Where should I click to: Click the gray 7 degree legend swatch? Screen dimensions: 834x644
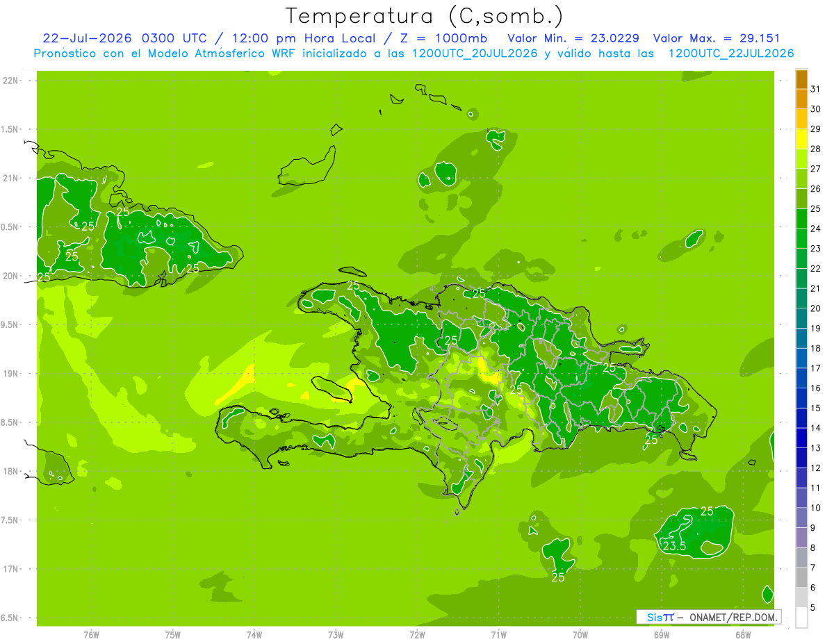801,558
